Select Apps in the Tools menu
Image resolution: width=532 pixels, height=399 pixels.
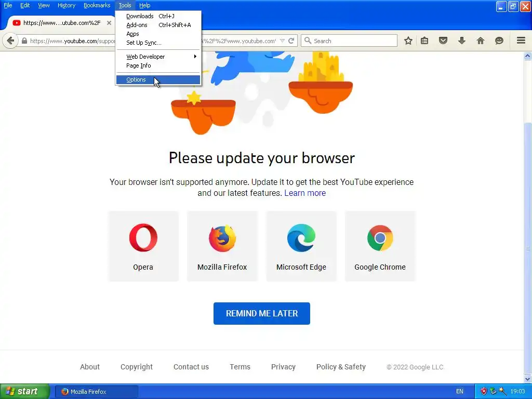(x=158, y=34)
